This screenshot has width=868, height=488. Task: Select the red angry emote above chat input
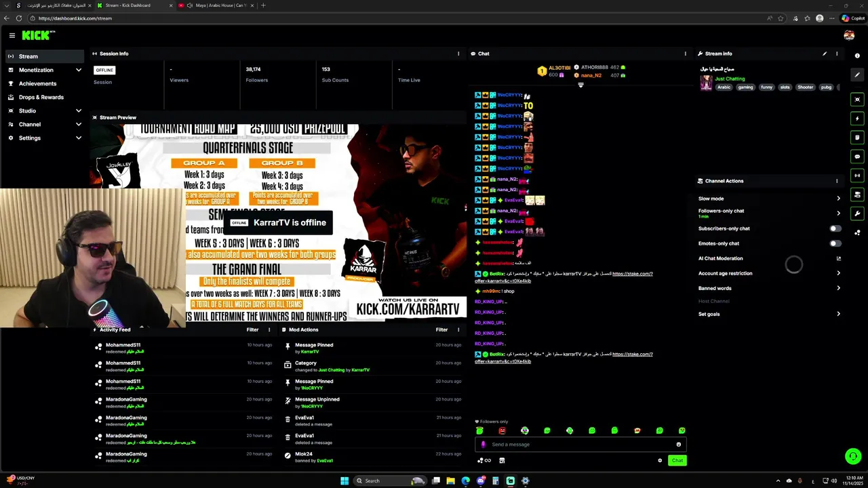(x=502, y=430)
